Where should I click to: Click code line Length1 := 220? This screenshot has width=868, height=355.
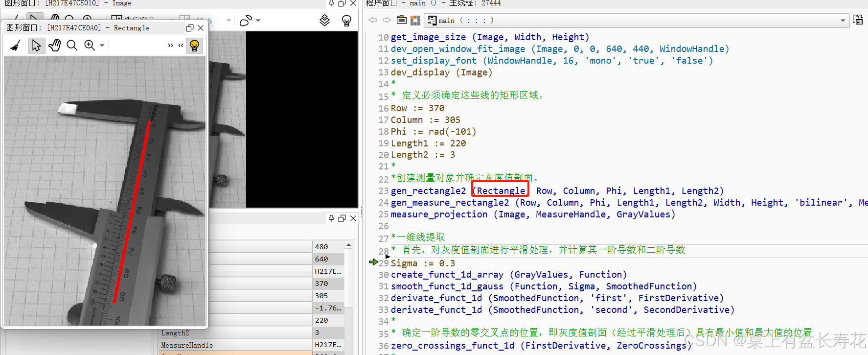tap(428, 143)
